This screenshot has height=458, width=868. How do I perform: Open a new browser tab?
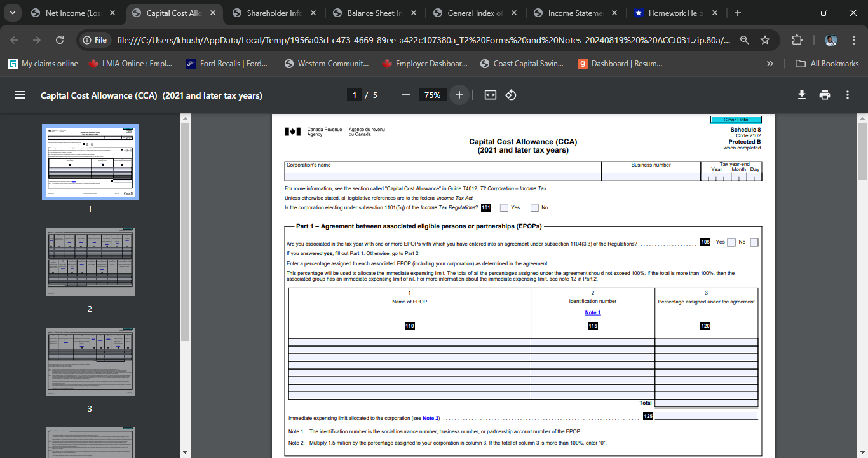click(737, 13)
